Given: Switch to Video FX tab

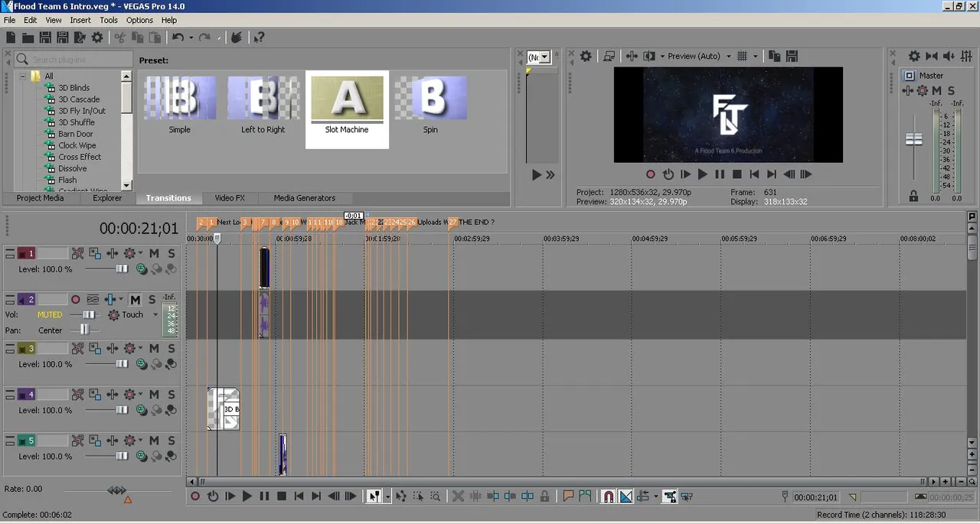Looking at the screenshot, I should [230, 198].
